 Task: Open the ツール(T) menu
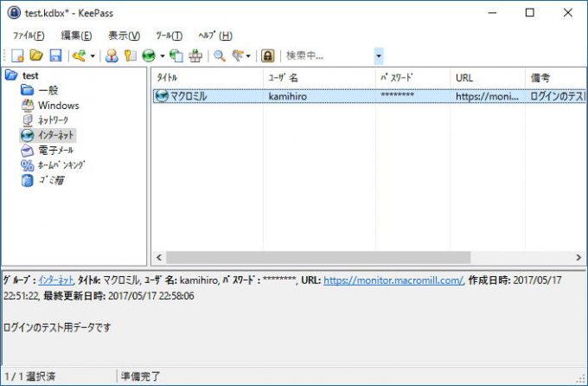pos(169,35)
